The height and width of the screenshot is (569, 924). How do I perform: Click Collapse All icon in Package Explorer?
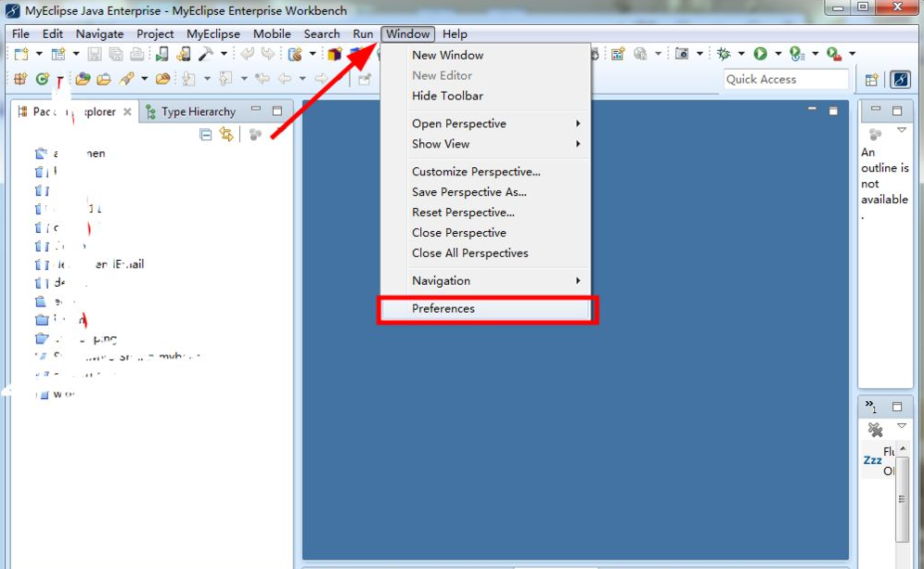tap(206, 135)
